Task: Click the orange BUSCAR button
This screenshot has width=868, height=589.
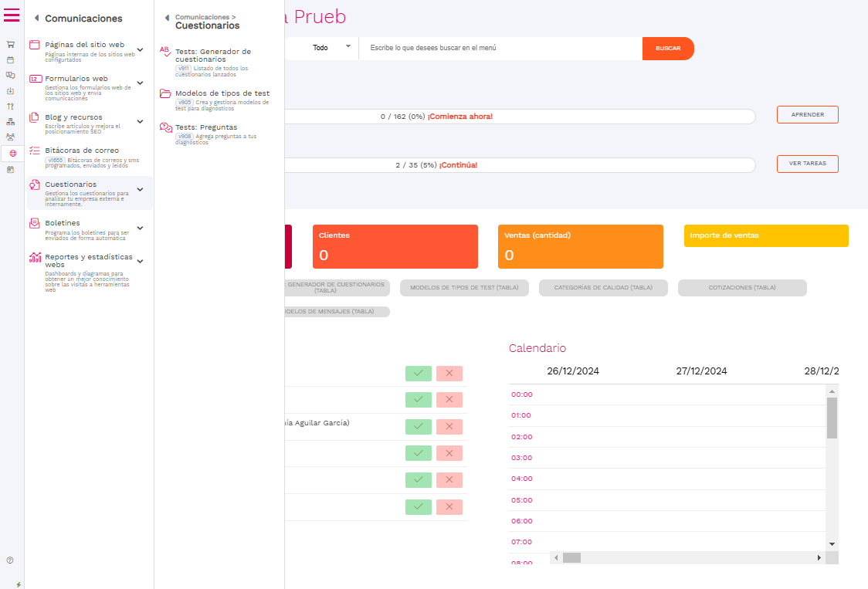Action: (x=668, y=49)
